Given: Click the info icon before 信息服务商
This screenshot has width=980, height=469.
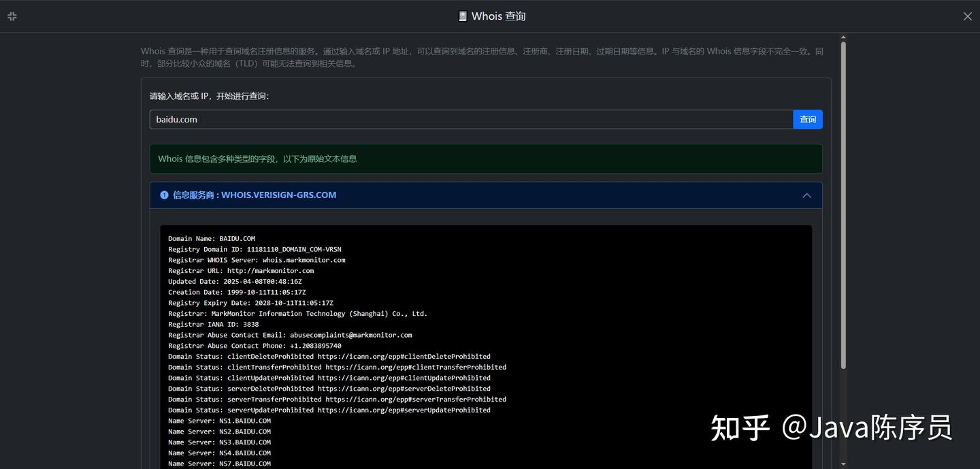Looking at the screenshot, I should click(164, 195).
